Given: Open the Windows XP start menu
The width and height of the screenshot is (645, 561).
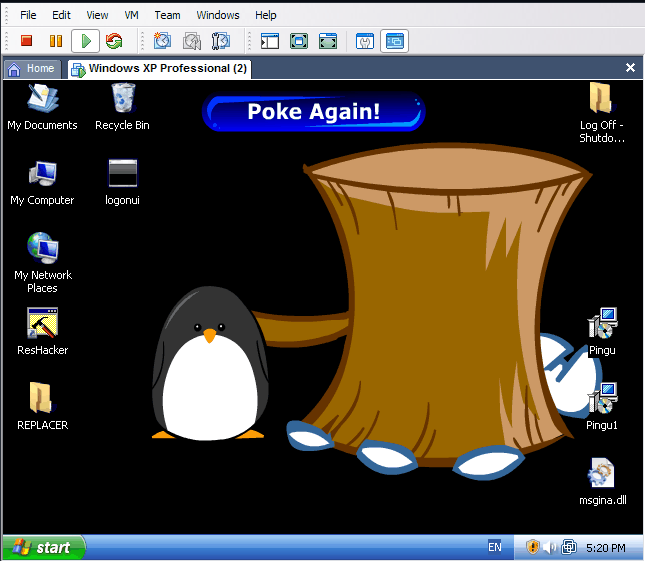Looking at the screenshot, I should 43,547.
